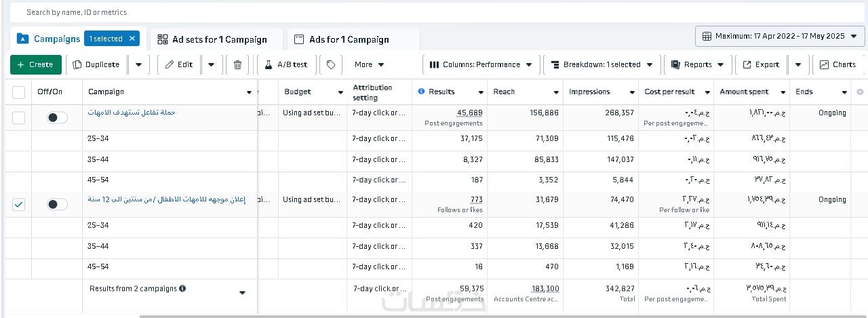Viewport: 868px width, 318px height.
Task: Click the plus add-column icon after Ends
Action: click(860, 92)
